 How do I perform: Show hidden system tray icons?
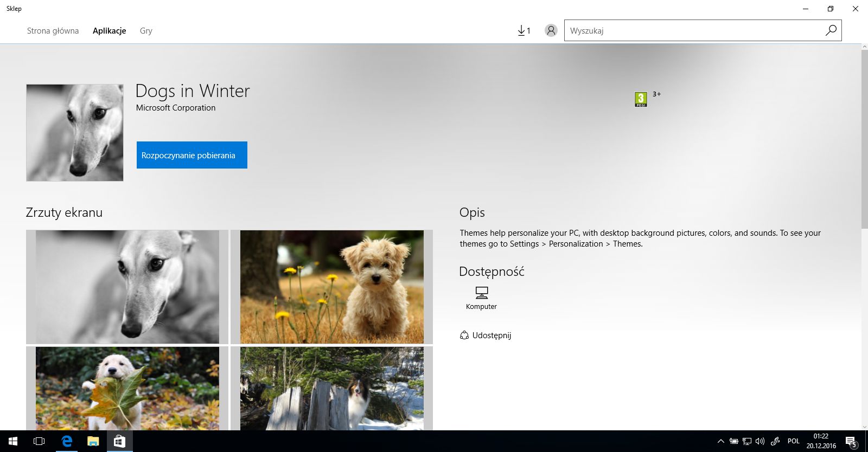coord(721,441)
